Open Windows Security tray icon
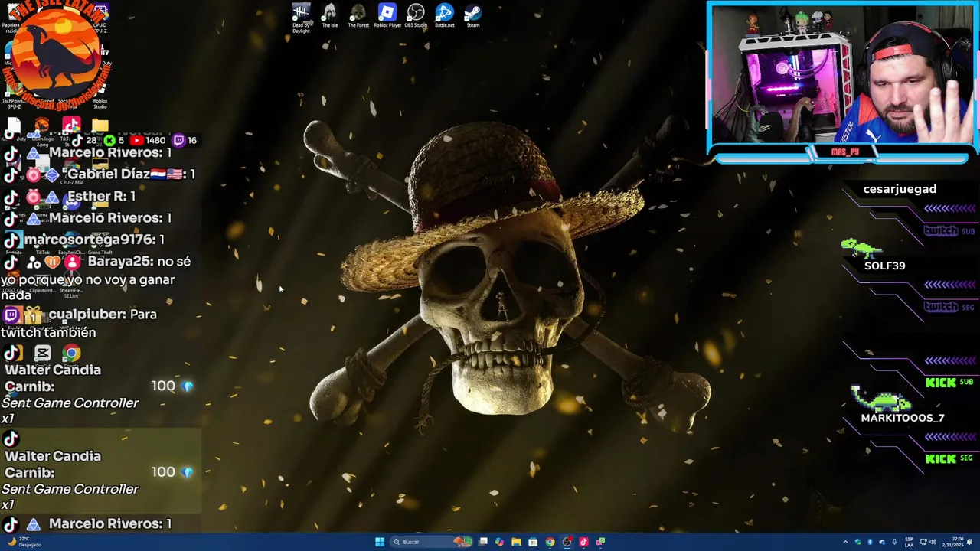Viewport: 980px width, 551px height. coord(857,542)
